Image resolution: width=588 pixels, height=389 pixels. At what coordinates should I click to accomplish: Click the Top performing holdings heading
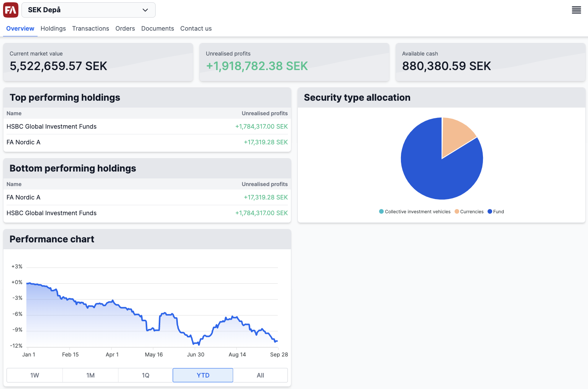point(65,98)
